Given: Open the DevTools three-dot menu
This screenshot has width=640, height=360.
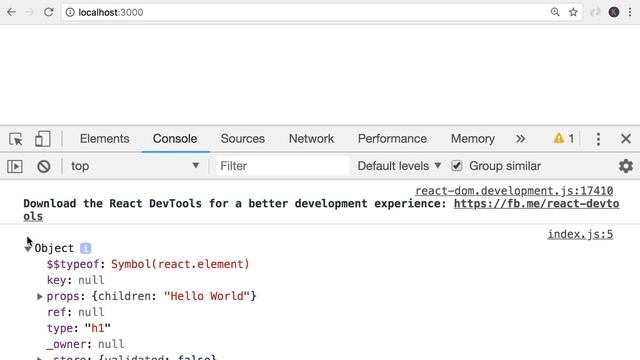Looking at the screenshot, I should [x=598, y=139].
